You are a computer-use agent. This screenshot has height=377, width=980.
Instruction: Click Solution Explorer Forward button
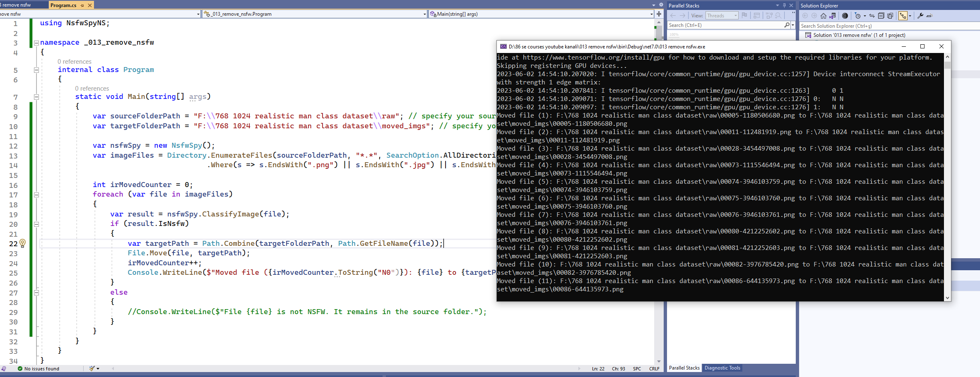(x=814, y=16)
